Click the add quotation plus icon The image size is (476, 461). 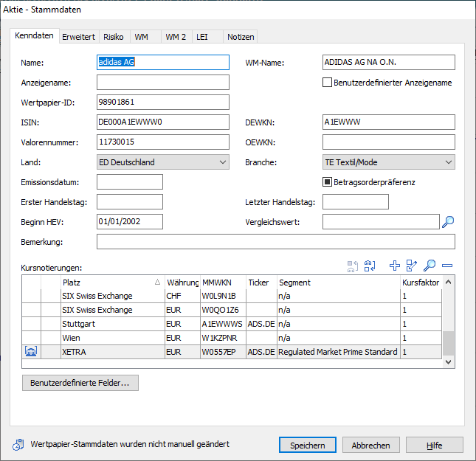[395, 266]
